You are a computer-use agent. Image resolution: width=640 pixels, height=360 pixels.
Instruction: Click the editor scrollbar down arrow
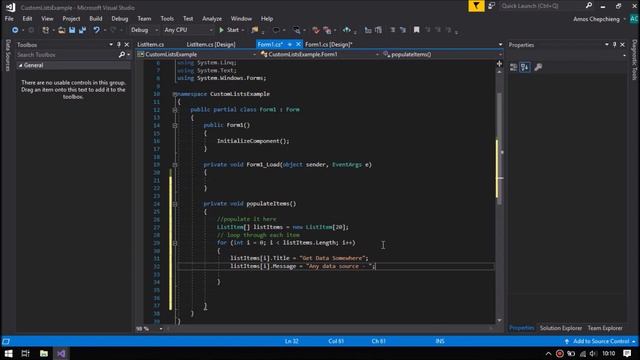click(x=499, y=320)
